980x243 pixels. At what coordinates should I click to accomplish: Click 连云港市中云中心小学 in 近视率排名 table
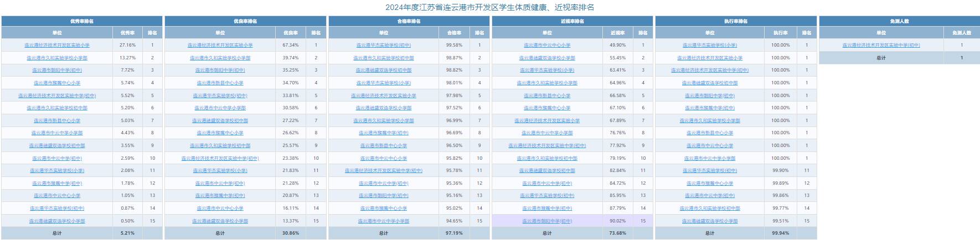coord(546,45)
